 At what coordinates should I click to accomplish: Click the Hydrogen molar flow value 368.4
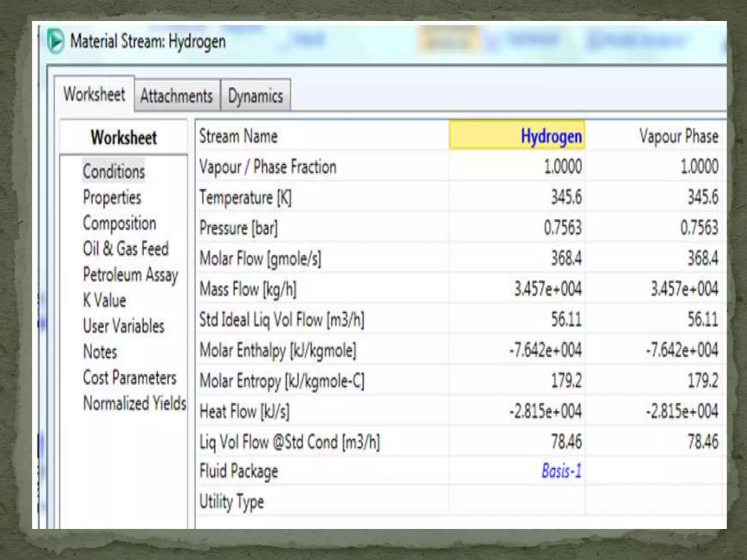pos(566,258)
